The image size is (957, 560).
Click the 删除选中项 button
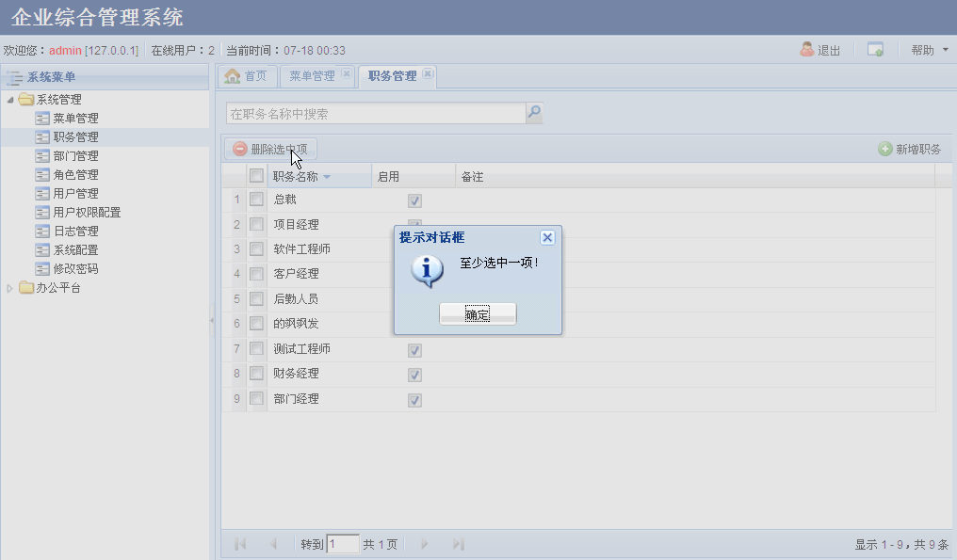pyautogui.click(x=270, y=149)
